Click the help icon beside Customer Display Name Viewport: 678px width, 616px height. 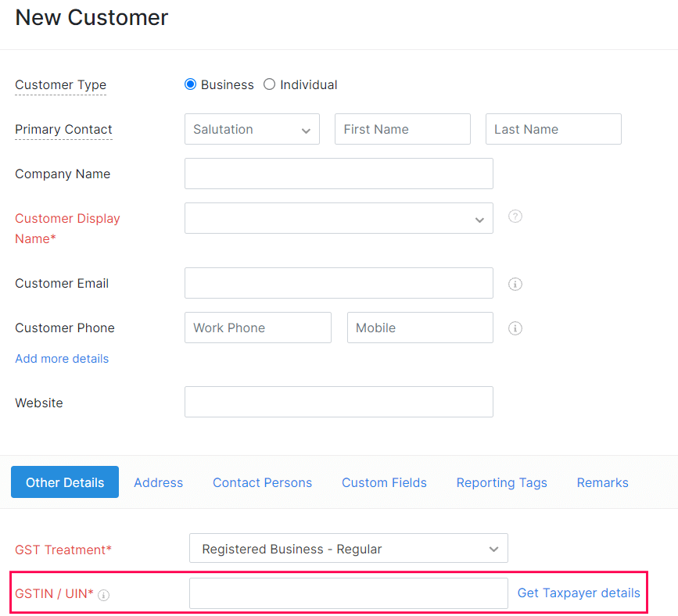(515, 217)
